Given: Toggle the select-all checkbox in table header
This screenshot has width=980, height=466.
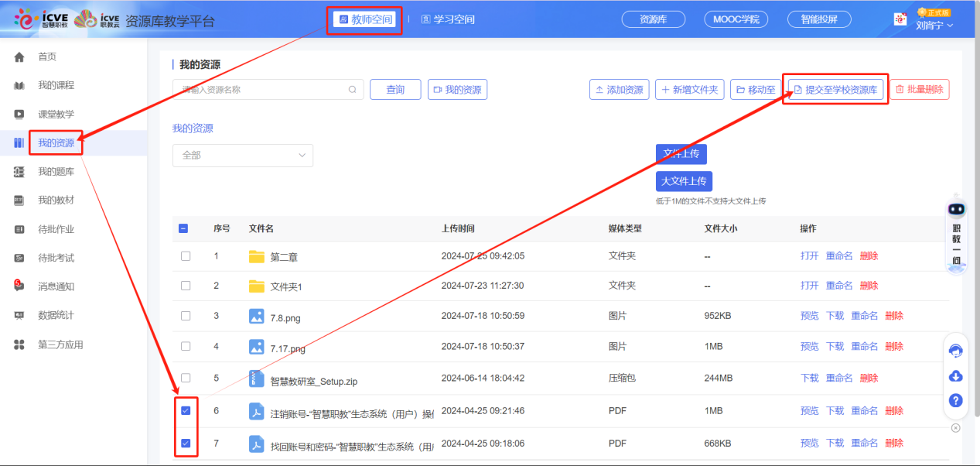Looking at the screenshot, I should point(183,228).
